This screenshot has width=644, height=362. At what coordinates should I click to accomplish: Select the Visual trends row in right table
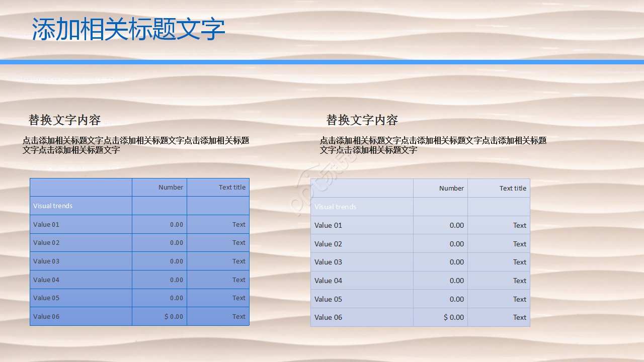[x=335, y=207]
